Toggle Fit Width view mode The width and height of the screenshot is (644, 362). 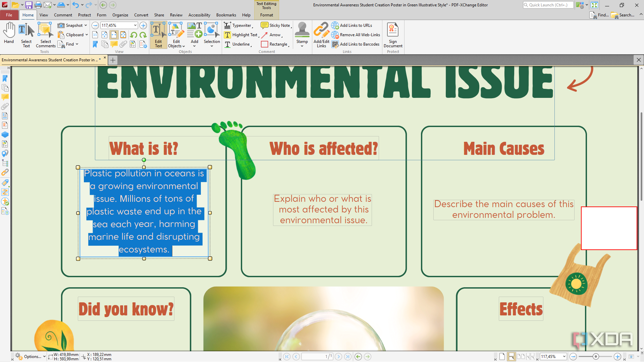point(114,35)
